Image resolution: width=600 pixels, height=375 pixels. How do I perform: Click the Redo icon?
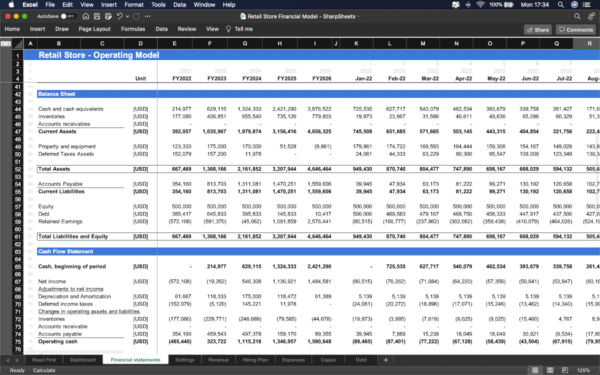pyautogui.click(x=136, y=16)
